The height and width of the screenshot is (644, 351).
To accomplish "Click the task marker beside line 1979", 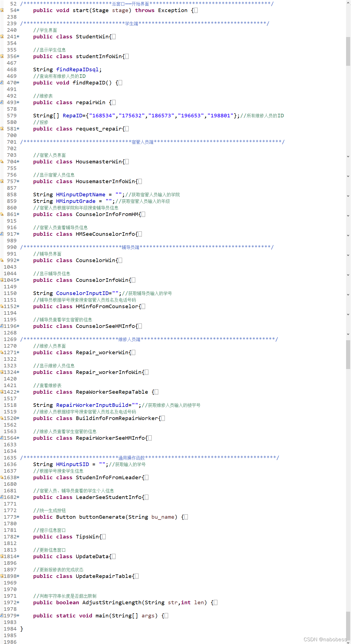I will tap(2, 616).
